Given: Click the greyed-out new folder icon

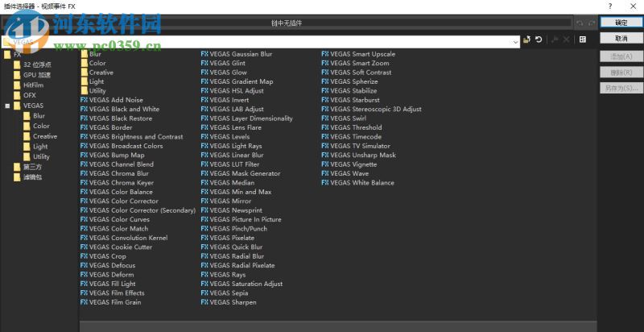Looking at the screenshot, I should (x=555, y=39).
